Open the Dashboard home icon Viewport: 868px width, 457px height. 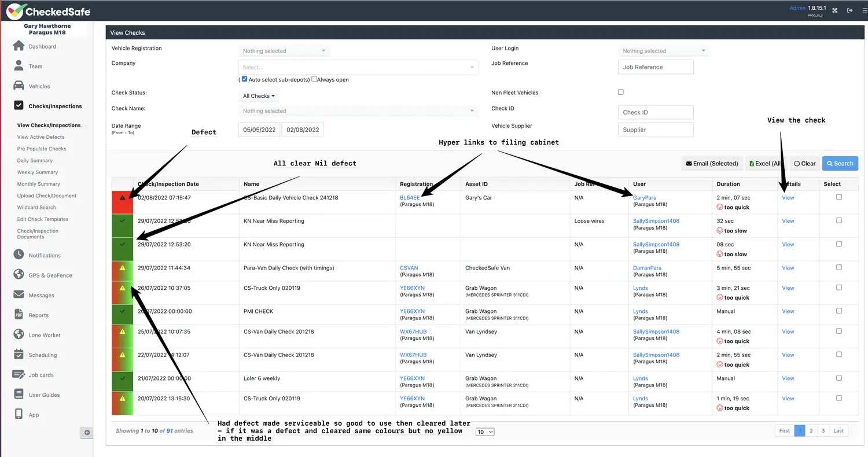point(19,46)
